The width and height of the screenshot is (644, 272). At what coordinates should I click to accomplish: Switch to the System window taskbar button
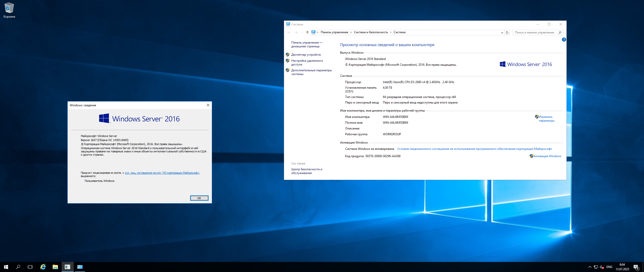(80, 267)
